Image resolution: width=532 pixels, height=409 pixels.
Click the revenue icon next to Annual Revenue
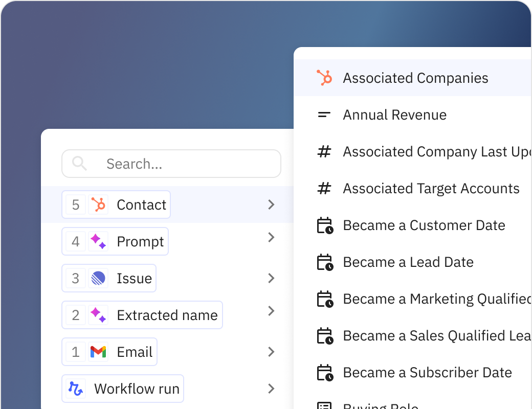[x=324, y=115]
